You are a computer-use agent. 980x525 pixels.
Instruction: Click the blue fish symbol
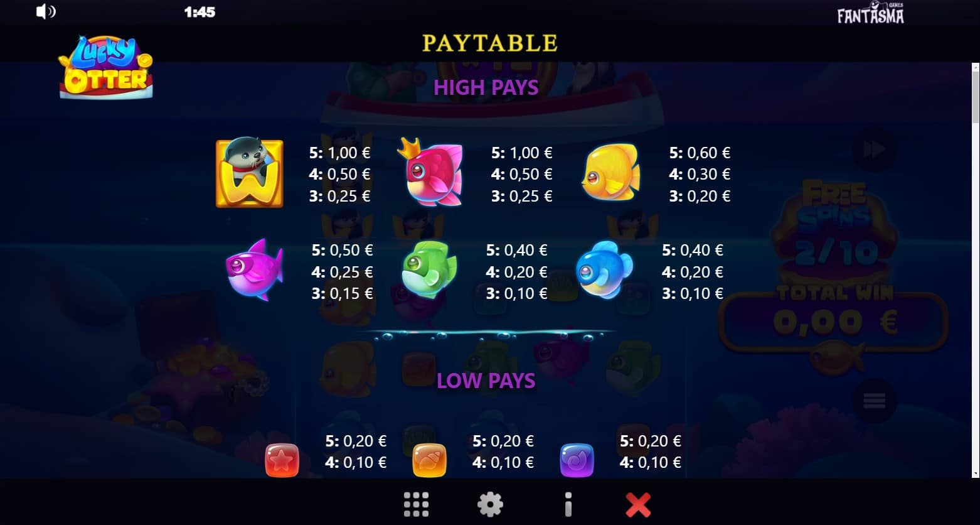tap(604, 269)
